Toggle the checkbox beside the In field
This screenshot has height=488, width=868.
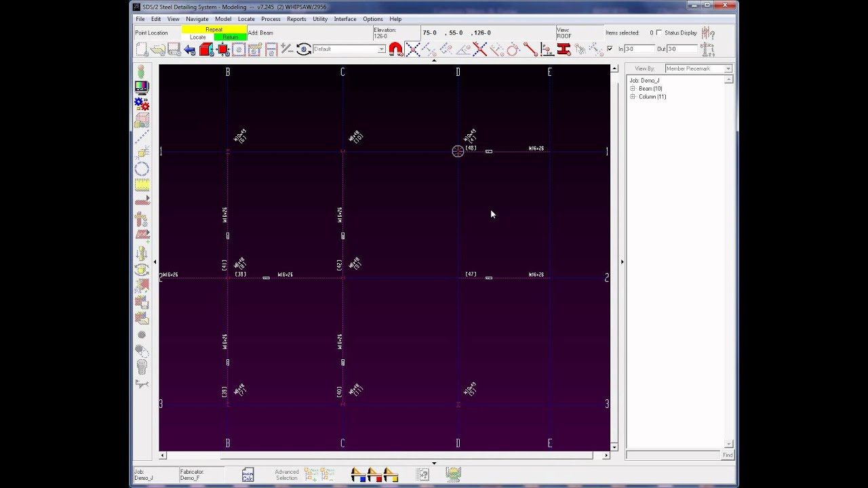click(x=610, y=49)
